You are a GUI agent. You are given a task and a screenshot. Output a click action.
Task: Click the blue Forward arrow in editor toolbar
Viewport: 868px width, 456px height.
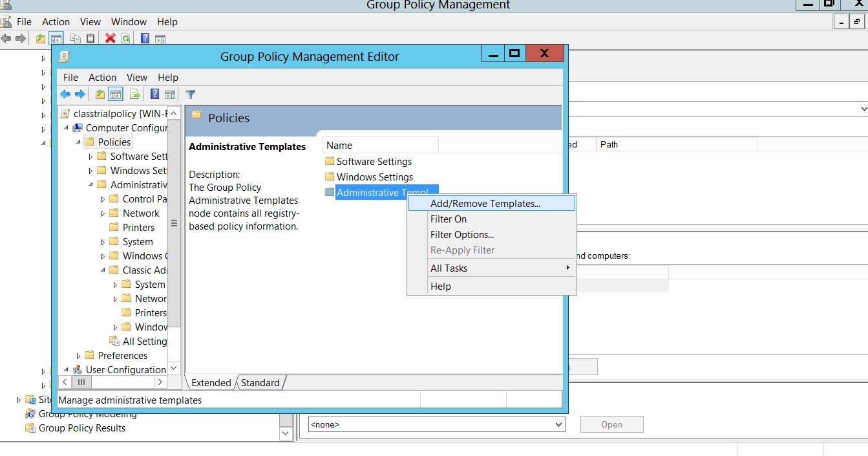pos(79,94)
